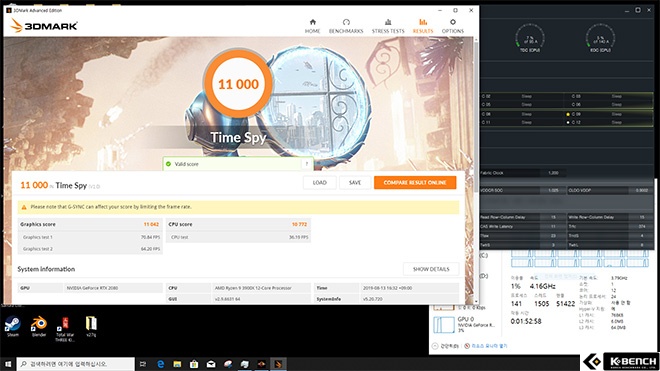The height and width of the screenshot is (371, 660).
Task: Open the Resource Monitor link
Action: coord(486,346)
